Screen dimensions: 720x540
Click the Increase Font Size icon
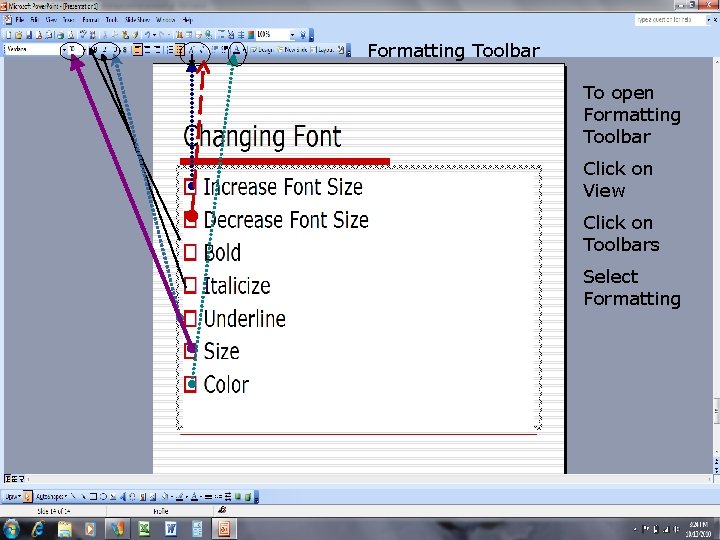(x=192, y=50)
